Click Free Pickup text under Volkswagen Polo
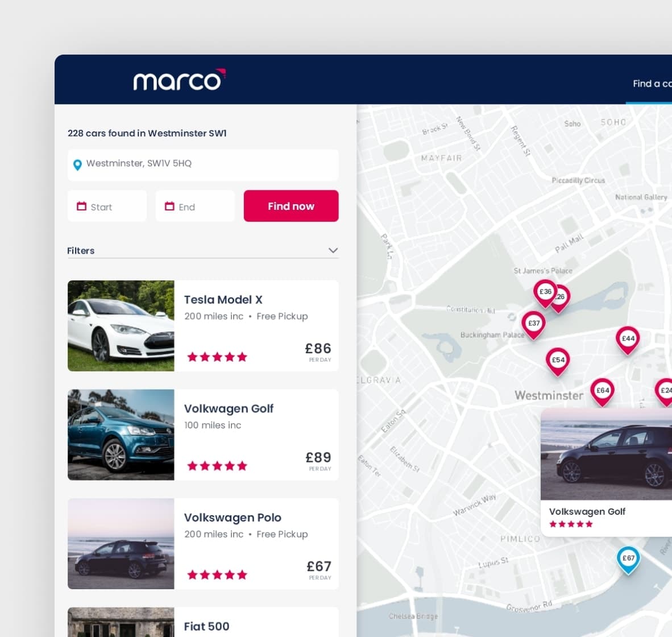This screenshot has height=637, width=672. 282,534
